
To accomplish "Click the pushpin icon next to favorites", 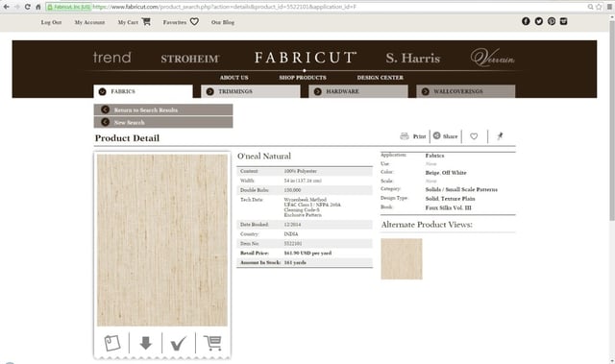I will click(500, 136).
